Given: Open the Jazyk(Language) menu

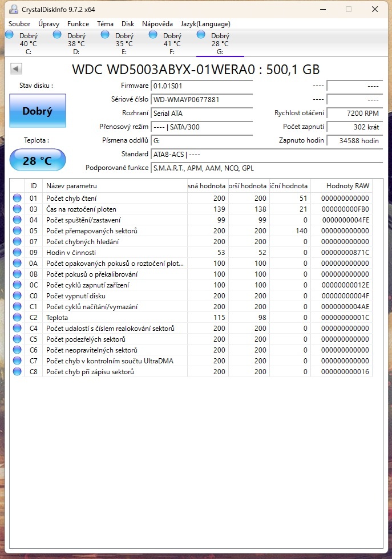Looking at the screenshot, I should coord(205,24).
